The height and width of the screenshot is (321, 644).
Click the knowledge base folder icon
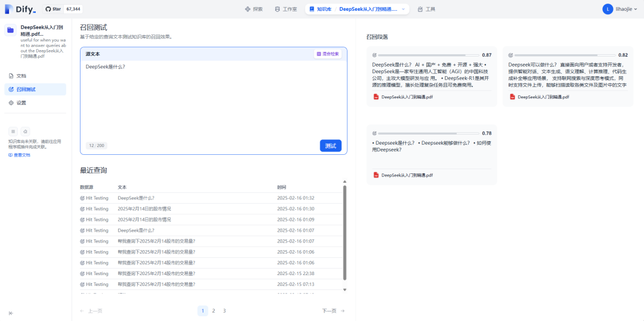(x=10, y=30)
